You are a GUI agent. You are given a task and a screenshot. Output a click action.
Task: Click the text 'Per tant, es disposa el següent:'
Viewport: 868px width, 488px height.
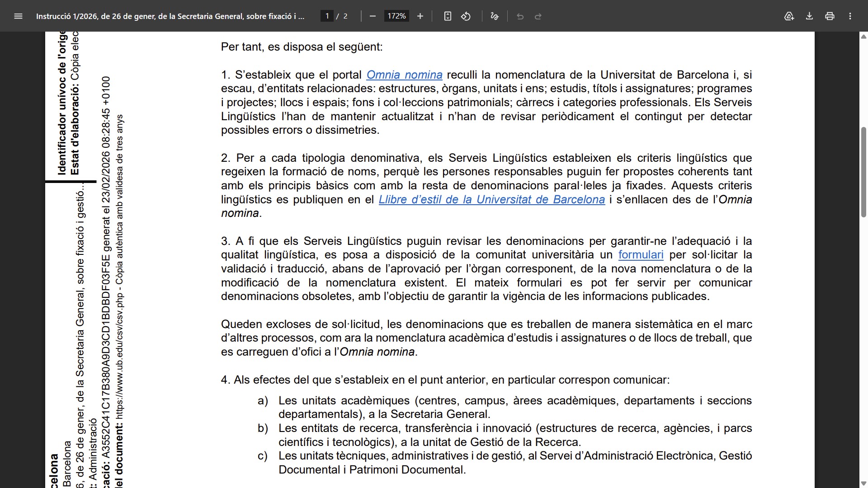[x=302, y=47]
